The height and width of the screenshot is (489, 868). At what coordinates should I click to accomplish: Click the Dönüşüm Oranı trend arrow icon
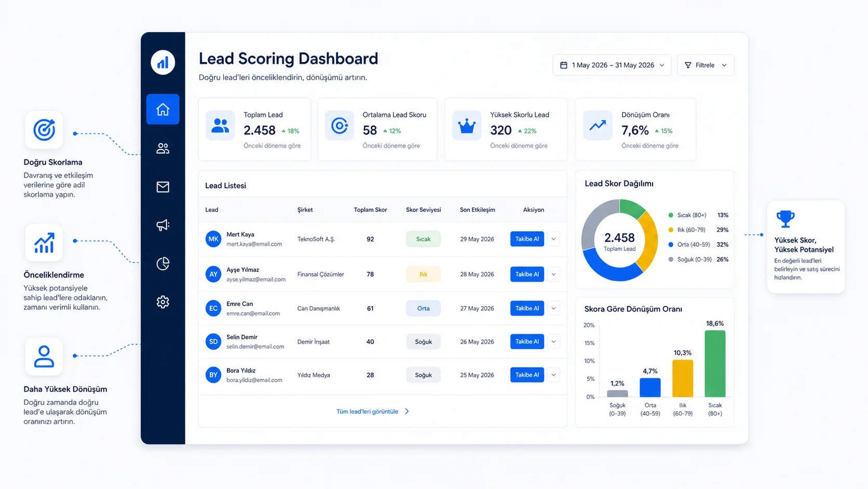click(598, 126)
